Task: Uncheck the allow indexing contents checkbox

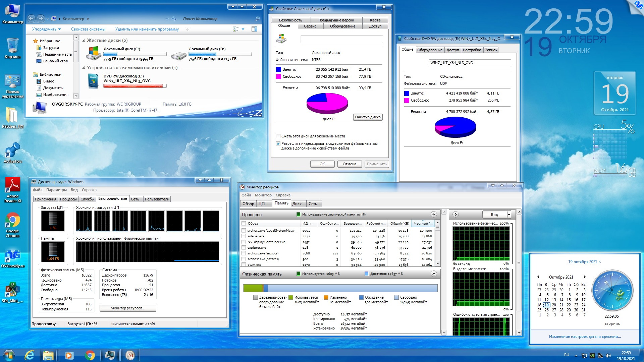Action: tap(278, 143)
